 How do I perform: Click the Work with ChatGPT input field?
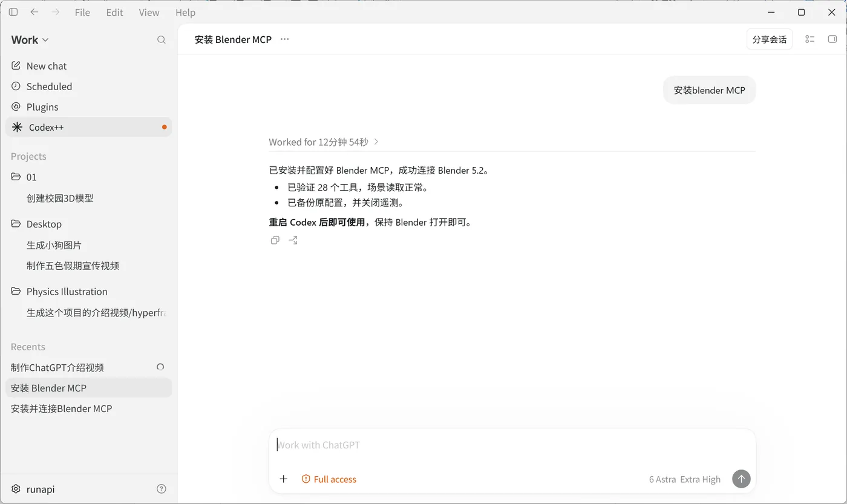(512, 445)
